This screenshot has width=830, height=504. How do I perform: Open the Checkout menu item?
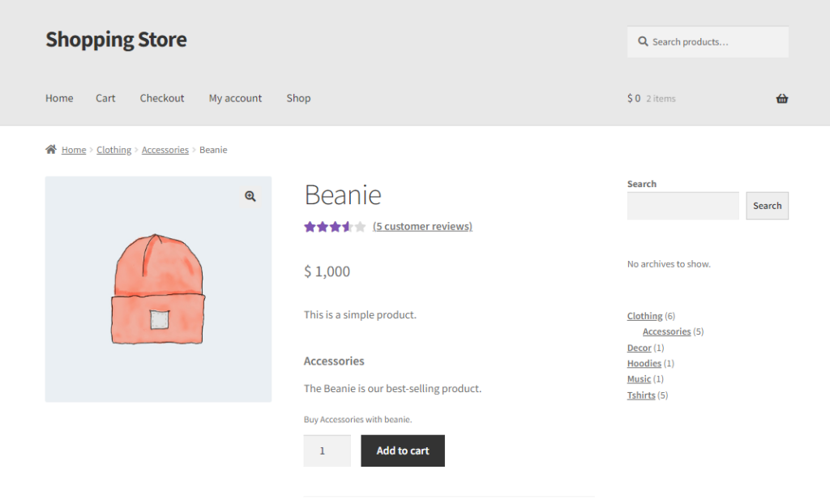tap(162, 98)
